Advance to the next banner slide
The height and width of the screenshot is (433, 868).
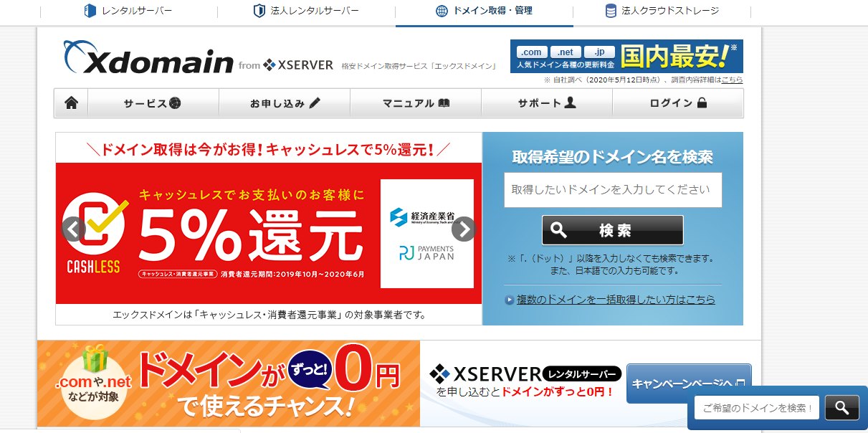[464, 229]
